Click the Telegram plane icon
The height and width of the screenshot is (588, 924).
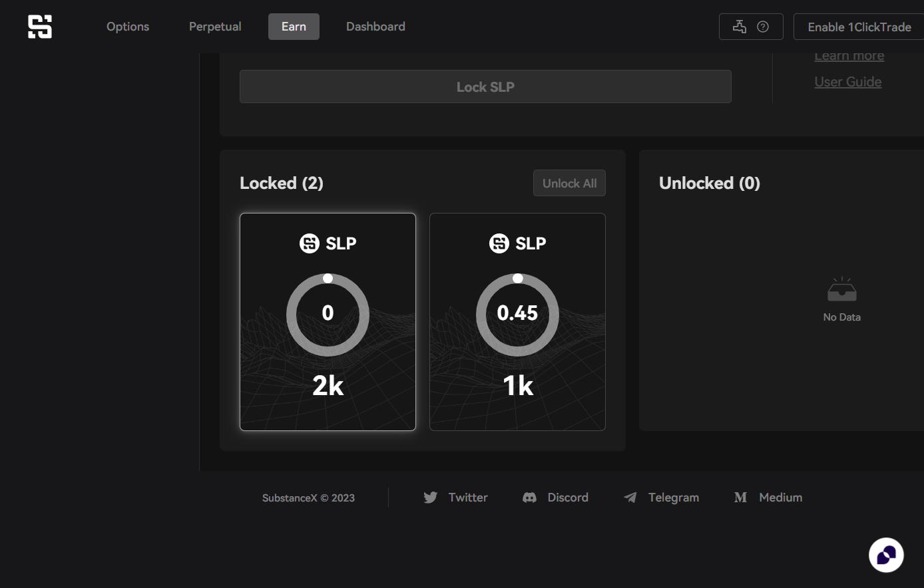pyautogui.click(x=630, y=498)
